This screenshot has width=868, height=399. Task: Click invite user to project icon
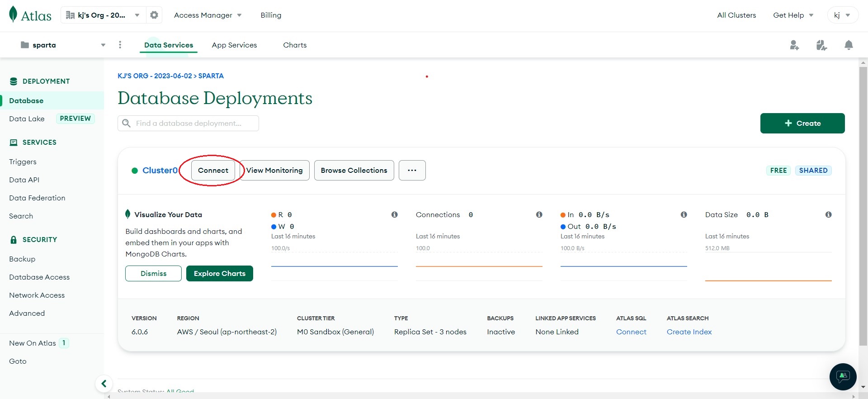[x=794, y=45]
